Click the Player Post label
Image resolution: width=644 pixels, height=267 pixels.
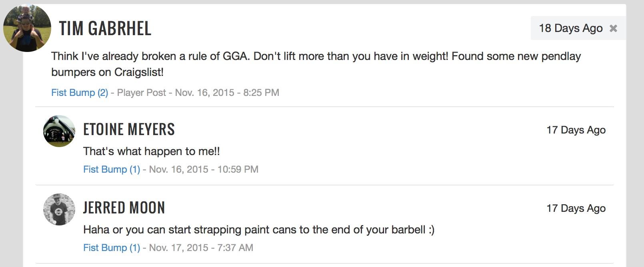click(x=141, y=93)
